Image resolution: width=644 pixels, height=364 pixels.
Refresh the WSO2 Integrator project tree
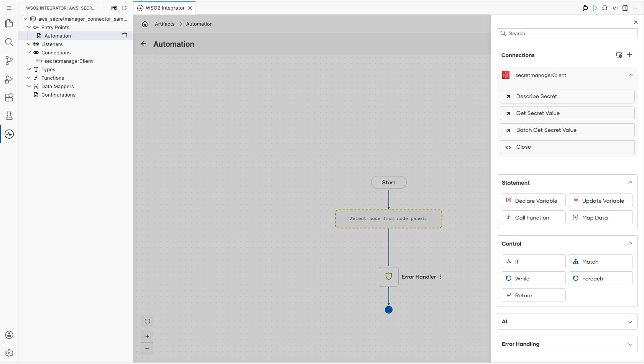(x=124, y=8)
